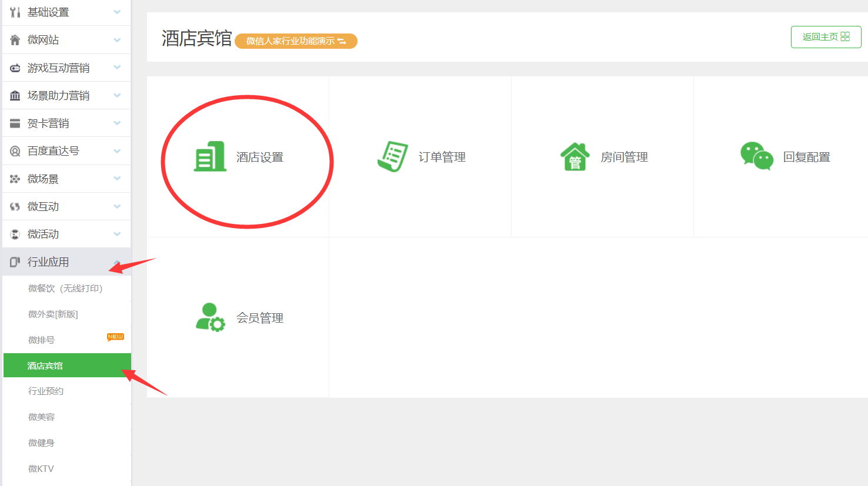Open the 微排号 item marked NEW
This screenshot has height=486, width=868.
point(42,340)
